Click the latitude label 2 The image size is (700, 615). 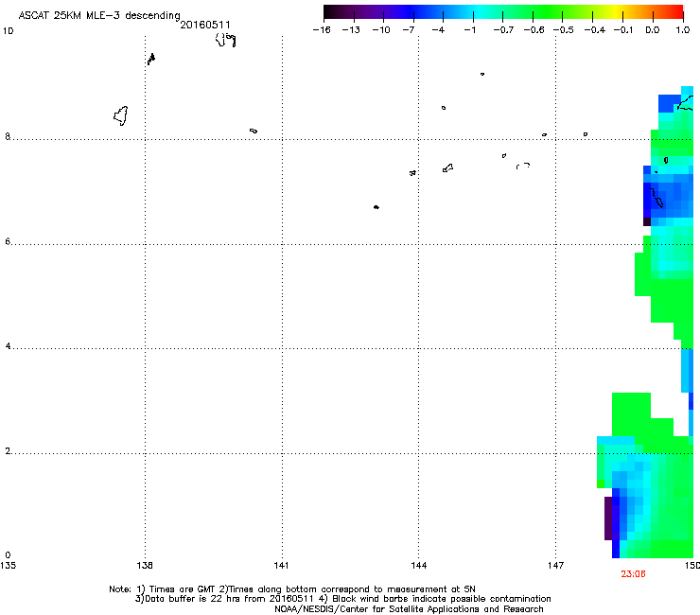(8, 450)
